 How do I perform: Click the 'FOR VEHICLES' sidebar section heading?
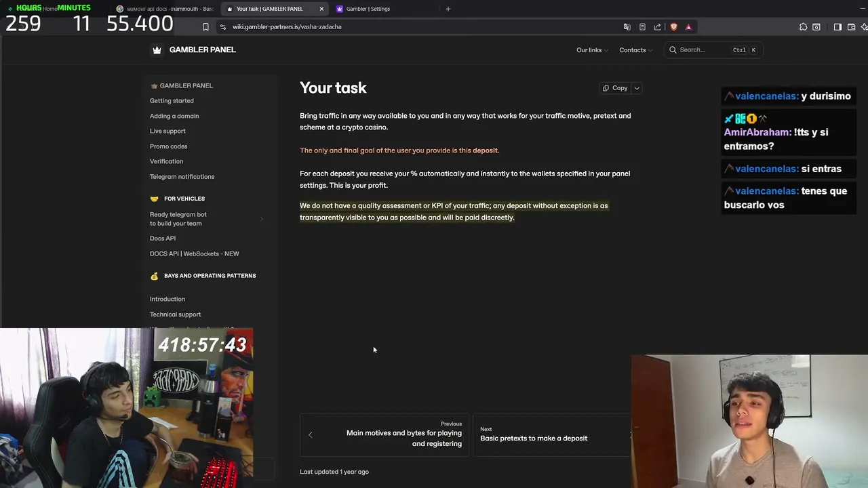184,199
